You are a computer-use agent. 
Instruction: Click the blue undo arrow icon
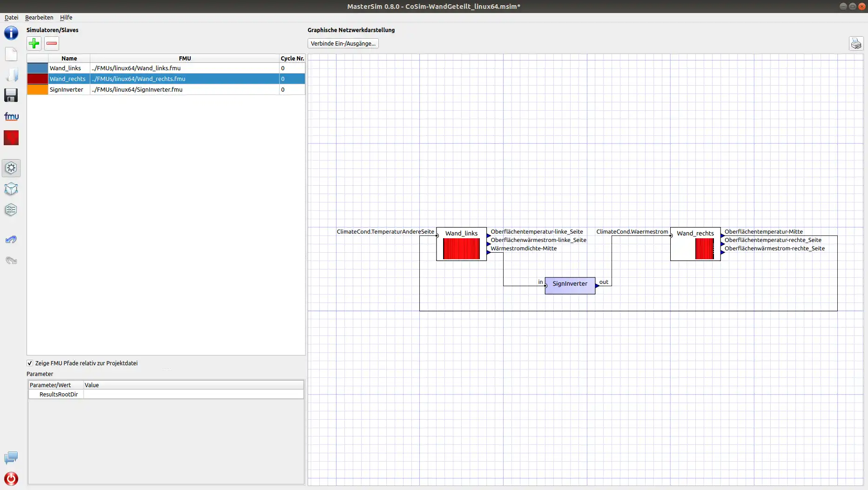pos(11,240)
